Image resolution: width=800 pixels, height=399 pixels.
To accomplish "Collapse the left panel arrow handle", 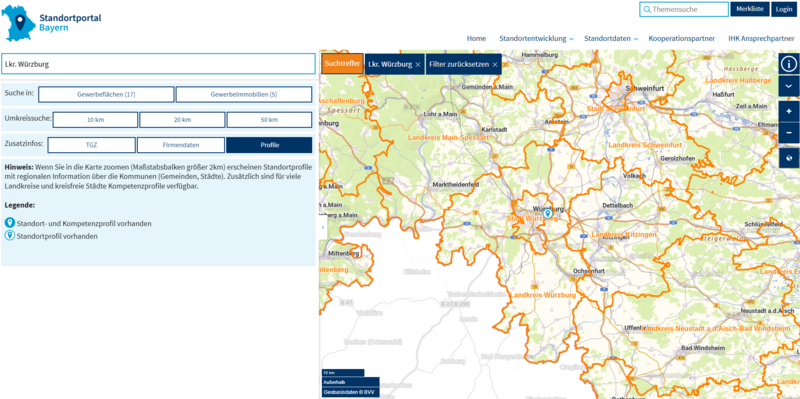I will point(322,227).
